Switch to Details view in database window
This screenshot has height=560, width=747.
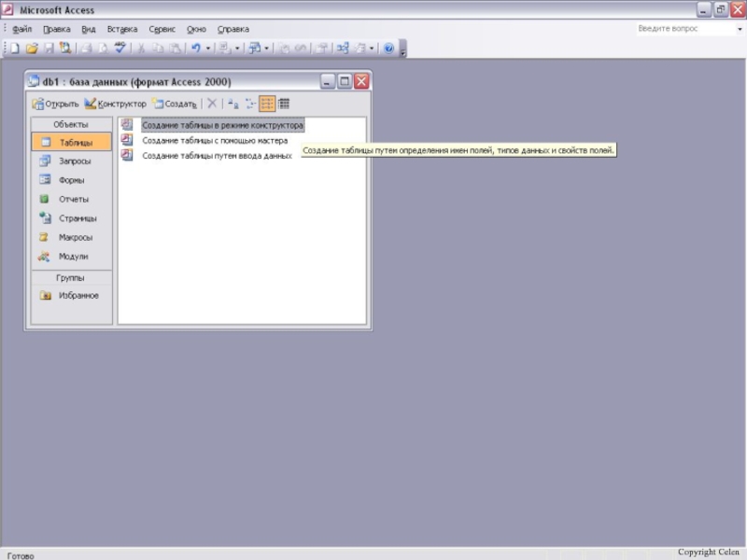point(284,105)
